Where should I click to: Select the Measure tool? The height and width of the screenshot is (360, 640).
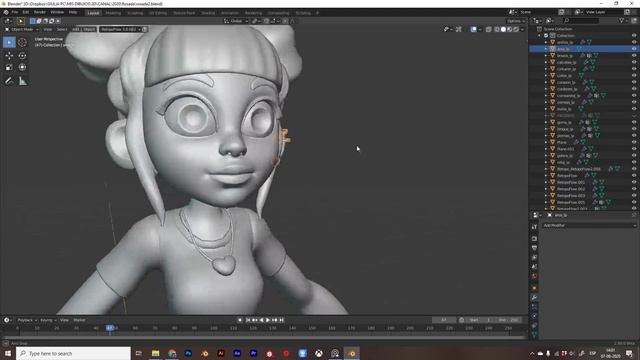[22, 81]
